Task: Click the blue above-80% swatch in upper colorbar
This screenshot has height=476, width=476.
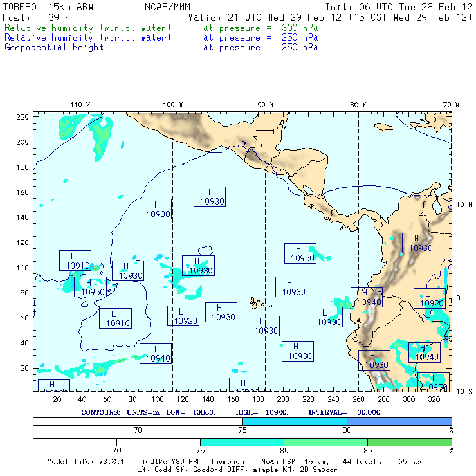Action: [399, 421]
